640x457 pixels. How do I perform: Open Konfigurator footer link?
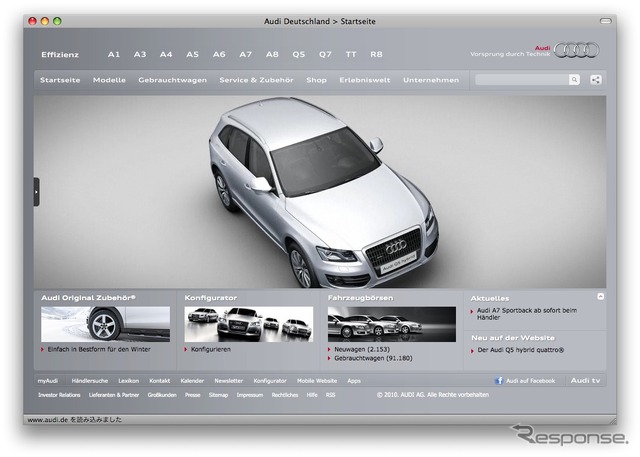[x=270, y=381]
